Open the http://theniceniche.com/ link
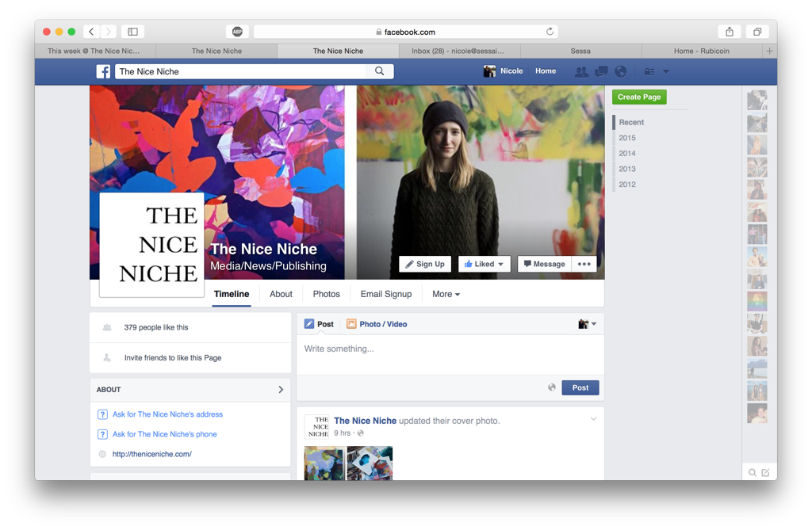Image resolution: width=812 pixels, height=530 pixels. (x=151, y=454)
